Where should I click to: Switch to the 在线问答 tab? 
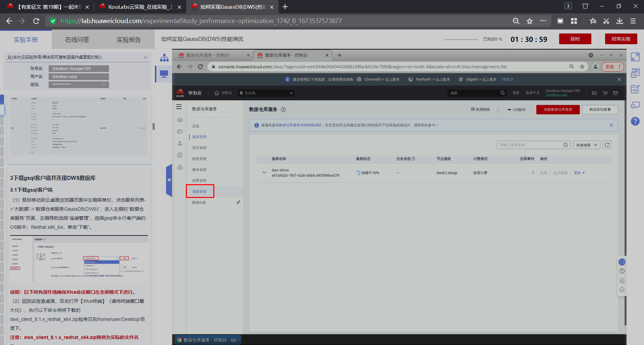(77, 40)
